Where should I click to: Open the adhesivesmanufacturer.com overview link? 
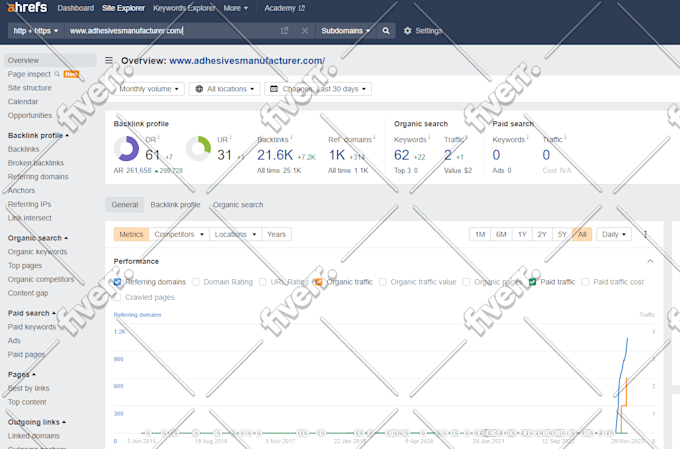point(247,61)
